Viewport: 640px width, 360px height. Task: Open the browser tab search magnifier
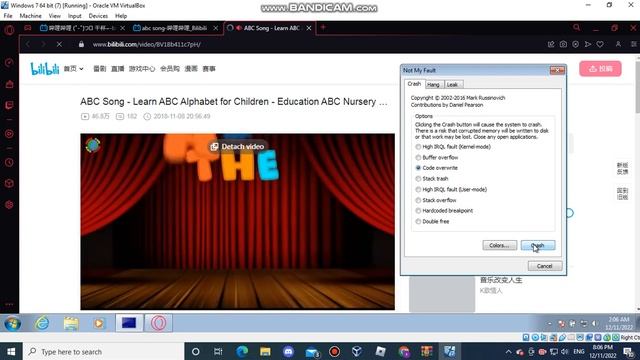[x=576, y=28]
